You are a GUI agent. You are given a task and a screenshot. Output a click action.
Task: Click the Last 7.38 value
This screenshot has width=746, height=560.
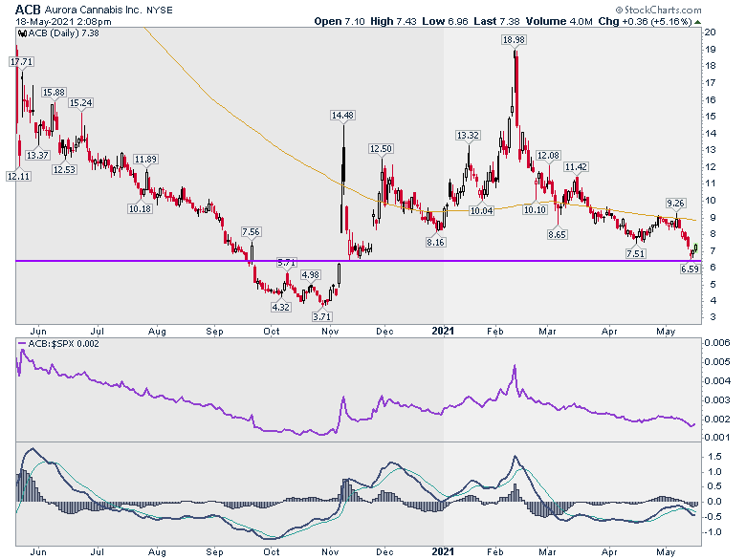(x=497, y=21)
